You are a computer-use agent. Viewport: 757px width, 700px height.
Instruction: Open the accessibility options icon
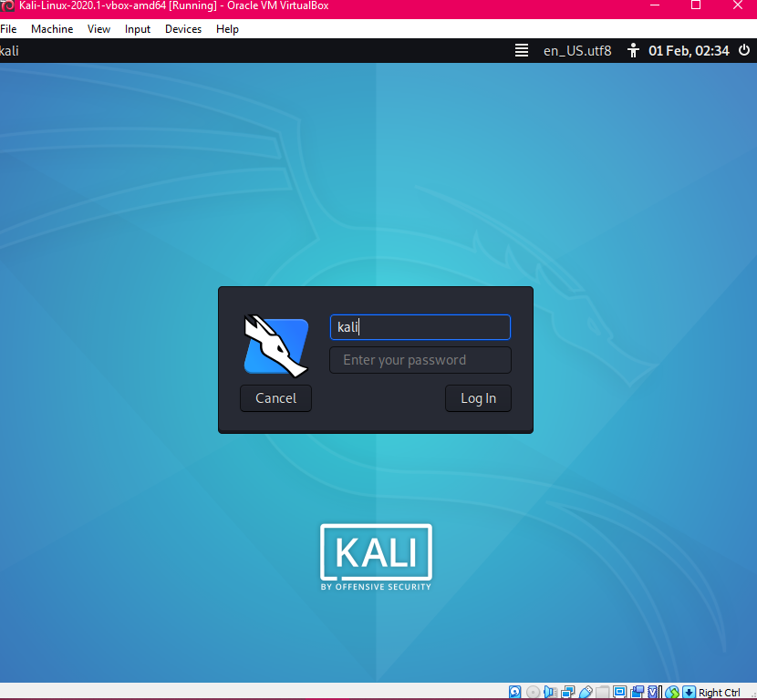634,51
